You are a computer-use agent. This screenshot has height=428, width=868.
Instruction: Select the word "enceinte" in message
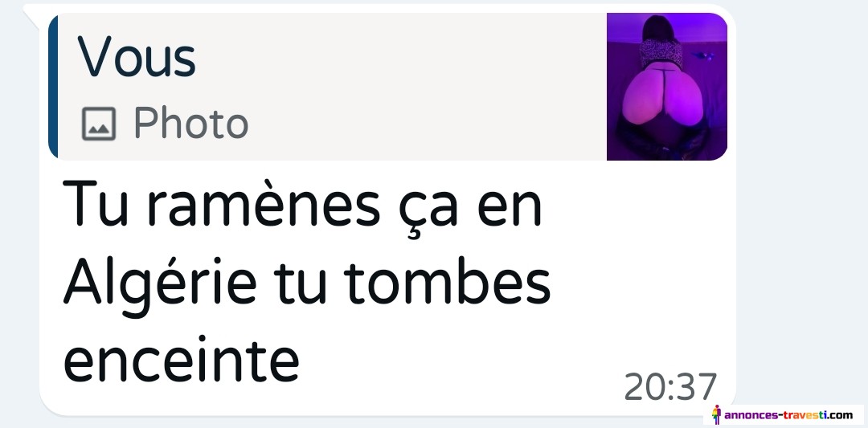(181, 360)
